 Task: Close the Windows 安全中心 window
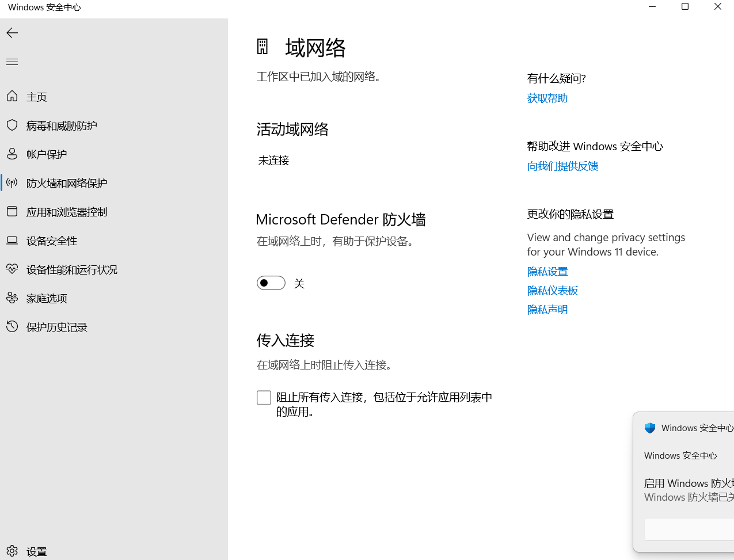click(x=718, y=7)
